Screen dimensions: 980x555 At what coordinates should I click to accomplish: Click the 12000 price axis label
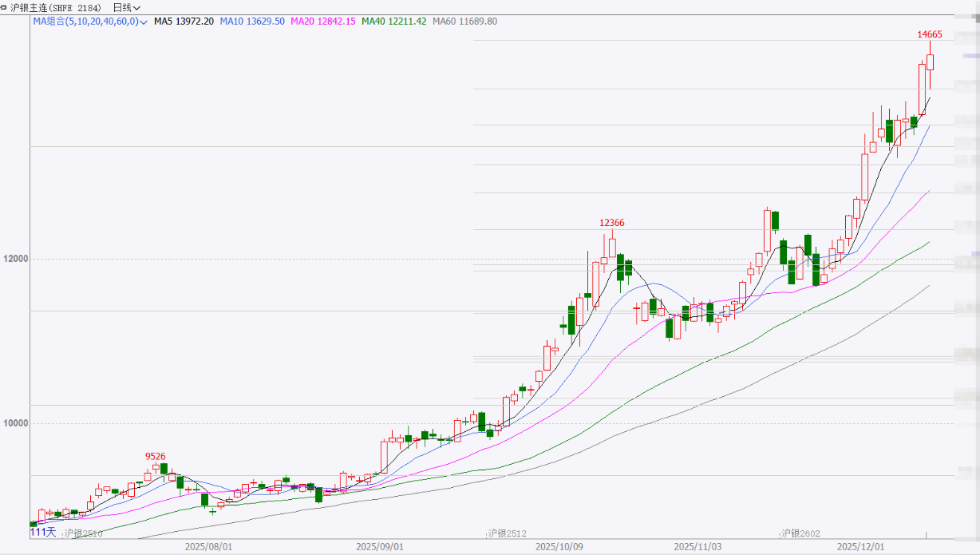[x=16, y=259]
